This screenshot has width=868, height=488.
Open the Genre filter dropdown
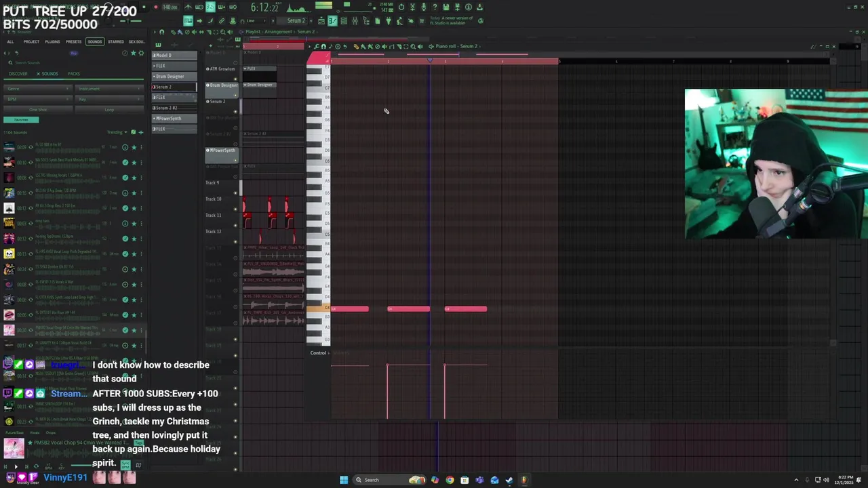click(38, 89)
